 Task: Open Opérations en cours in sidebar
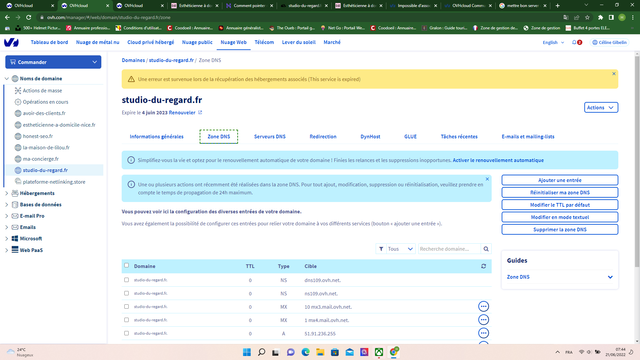click(x=45, y=102)
